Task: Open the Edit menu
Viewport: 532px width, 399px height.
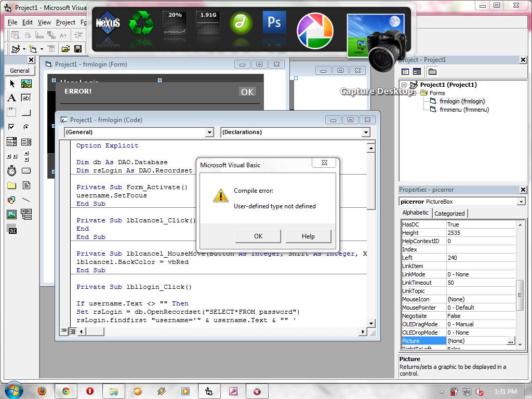Action: pos(28,22)
